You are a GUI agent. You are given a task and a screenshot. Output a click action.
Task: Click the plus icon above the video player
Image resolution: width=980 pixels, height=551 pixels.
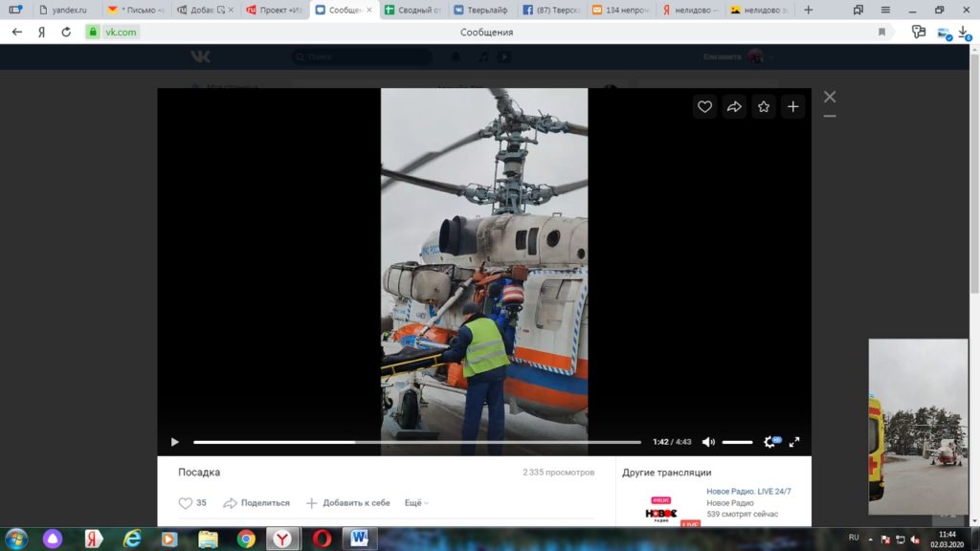tap(792, 106)
